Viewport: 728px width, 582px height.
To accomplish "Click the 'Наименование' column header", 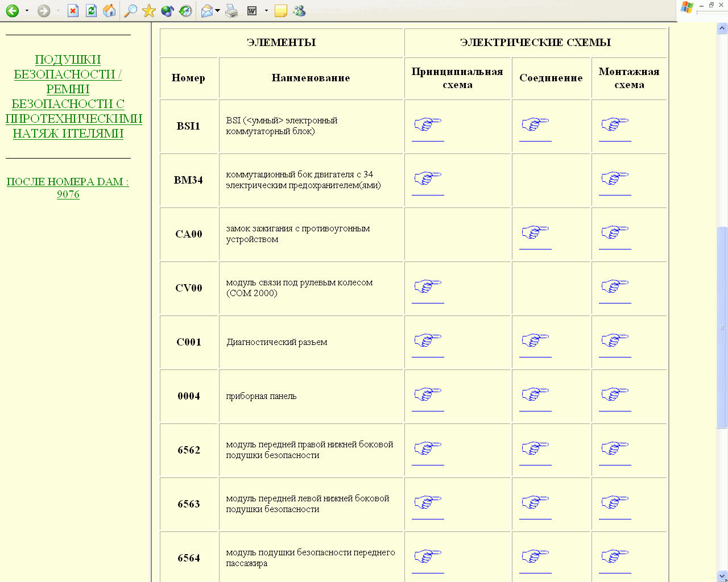I will (311, 78).
